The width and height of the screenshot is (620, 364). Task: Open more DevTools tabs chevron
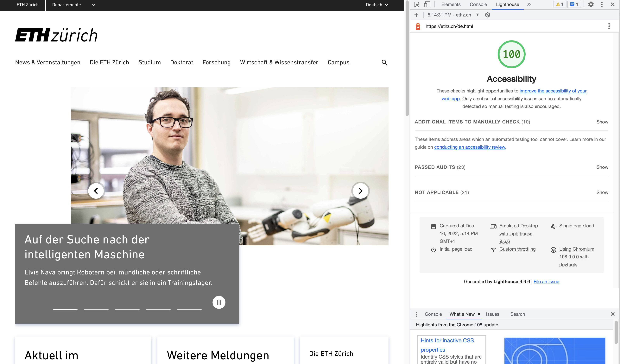[x=529, y=4]
